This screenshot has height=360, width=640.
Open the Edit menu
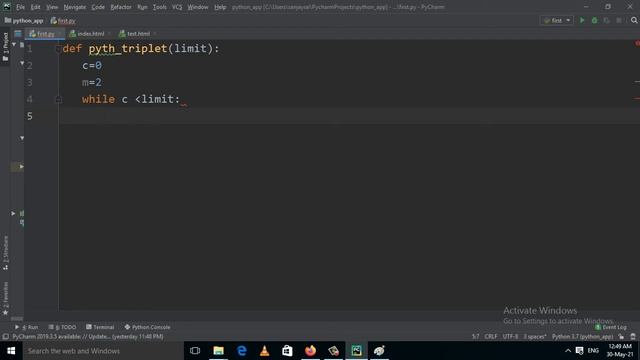(x=36, y=7)
